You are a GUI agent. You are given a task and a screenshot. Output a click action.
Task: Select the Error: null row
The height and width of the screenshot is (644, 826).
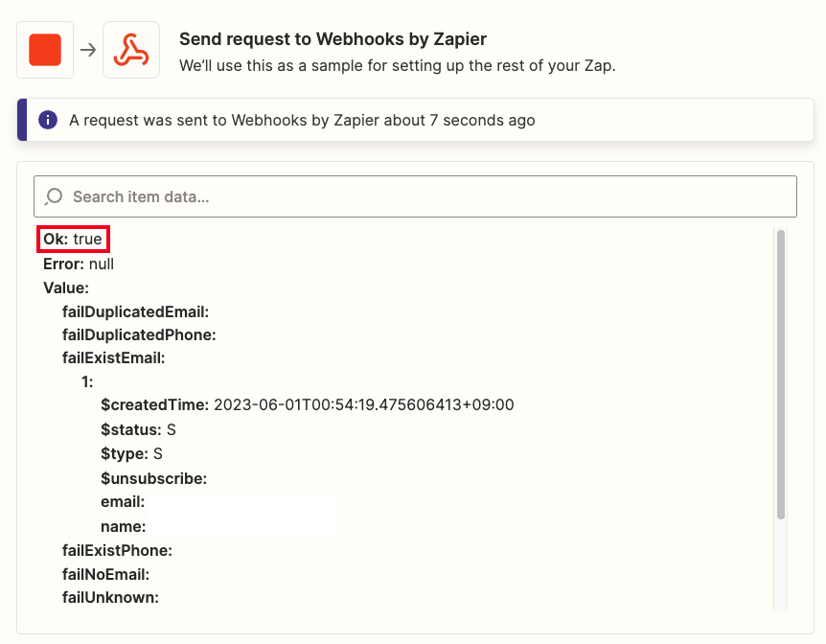click(x=79, y=264)
